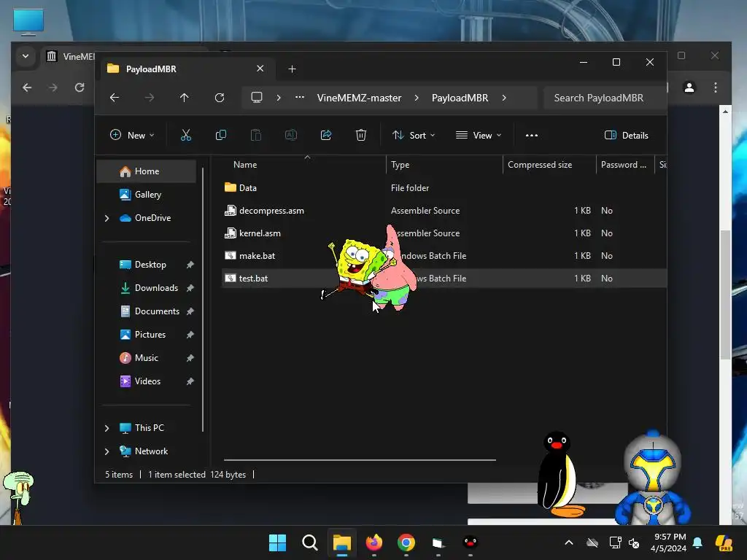
Task: Click the Cut scissors icon
Action: click(186, 135)
